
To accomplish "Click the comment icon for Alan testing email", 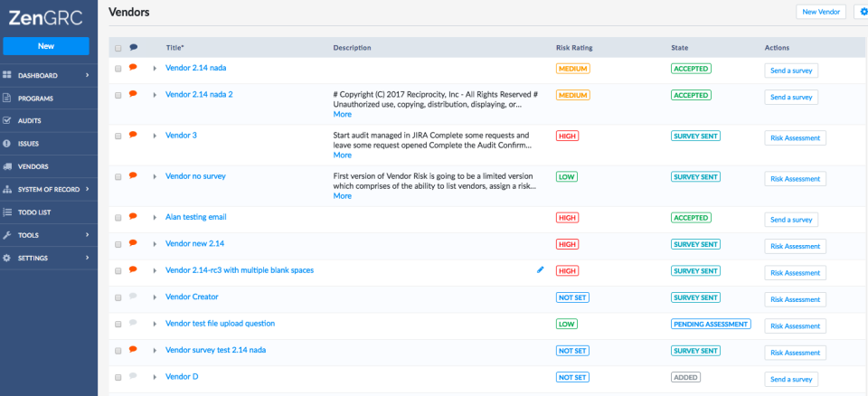I will pos(133,216).
